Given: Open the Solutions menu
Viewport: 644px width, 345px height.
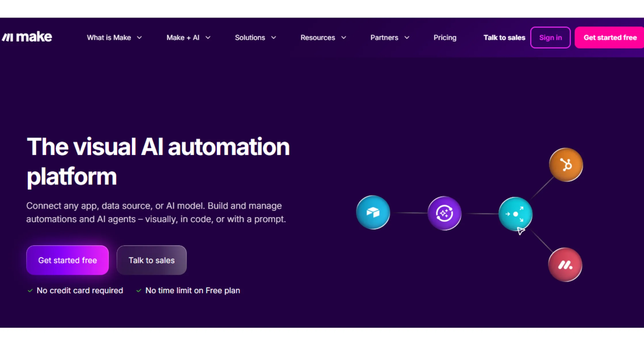Looking at the screenshot, I should point(250,38).
